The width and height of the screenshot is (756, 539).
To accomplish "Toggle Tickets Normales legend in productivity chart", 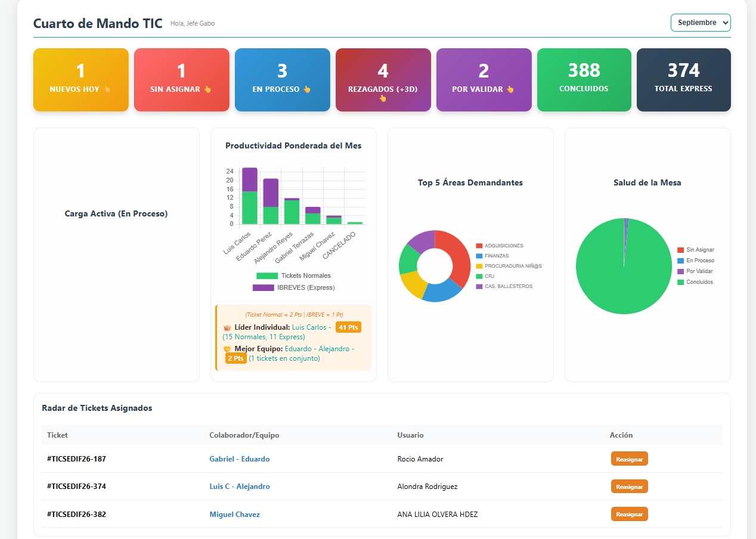I will click(294, 275).
